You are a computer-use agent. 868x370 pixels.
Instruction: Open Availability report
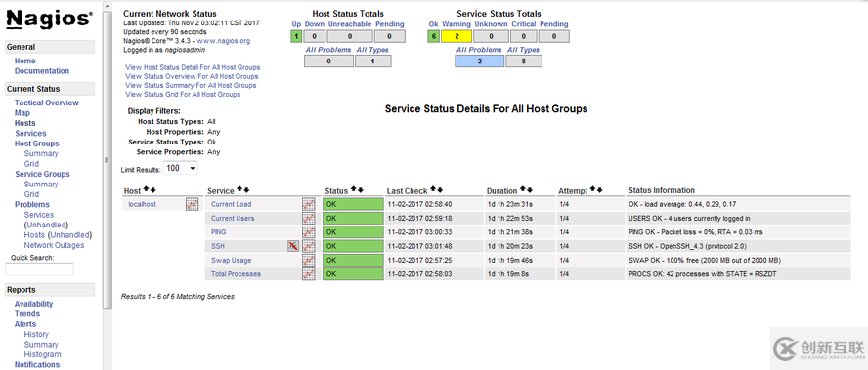pos(34,304)
